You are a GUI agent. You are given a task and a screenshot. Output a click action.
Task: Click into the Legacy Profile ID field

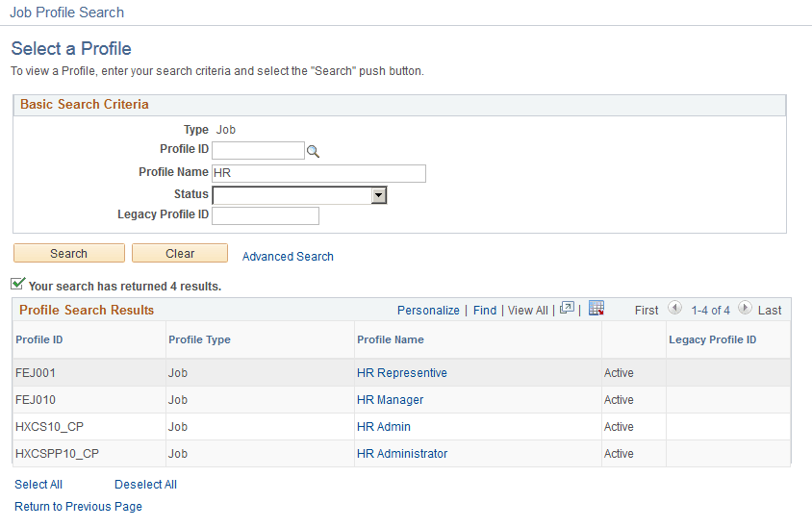point(266,215)
